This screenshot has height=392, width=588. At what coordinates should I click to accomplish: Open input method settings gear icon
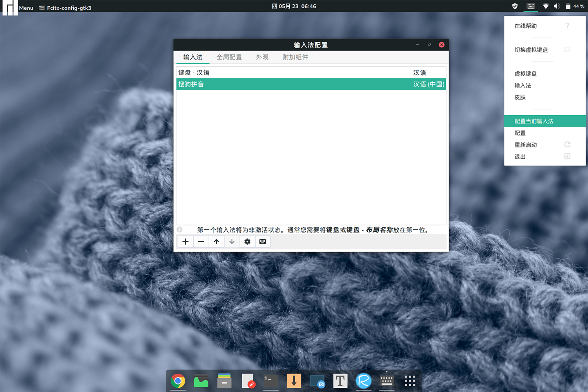247,241
